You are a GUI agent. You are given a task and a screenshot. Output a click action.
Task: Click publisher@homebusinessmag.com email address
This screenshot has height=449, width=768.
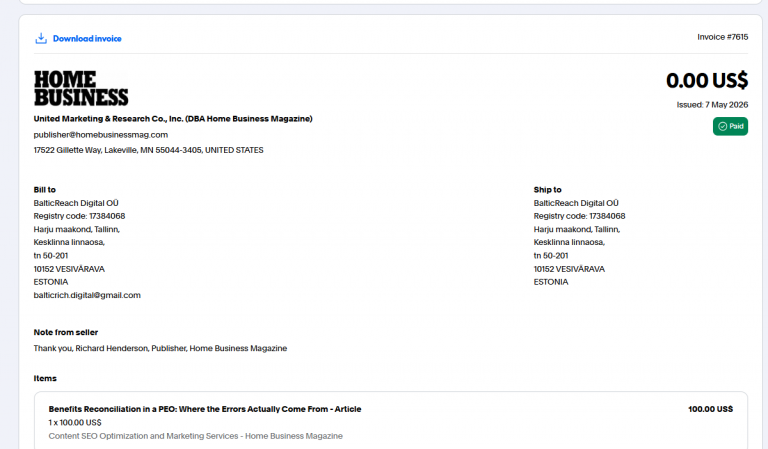(101, 135)
